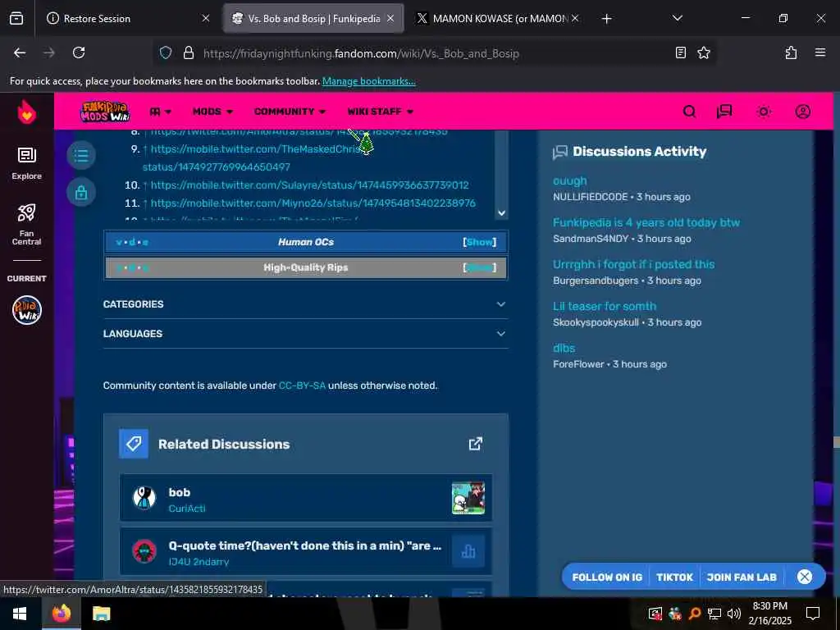Viewport: 840px width, 630px height.
Task: Click the Funkipedia Mods Wiki logo
Action: (105, 112)
